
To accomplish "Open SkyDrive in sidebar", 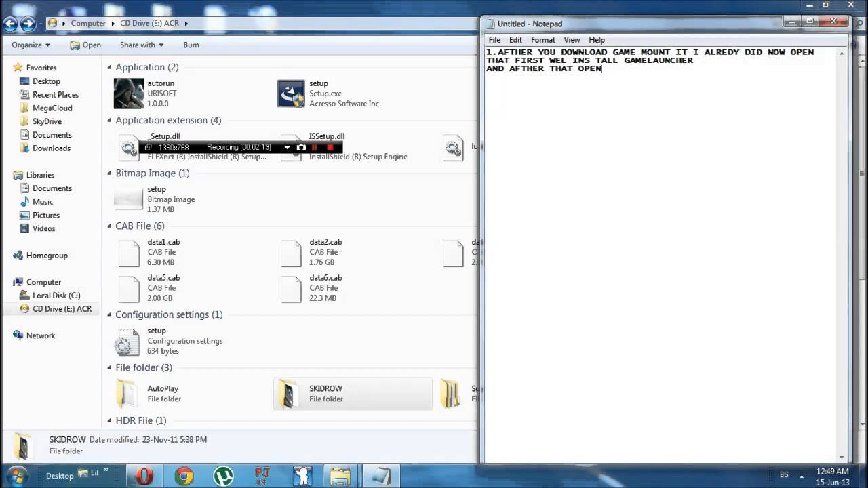I will (x=47, y=121).
